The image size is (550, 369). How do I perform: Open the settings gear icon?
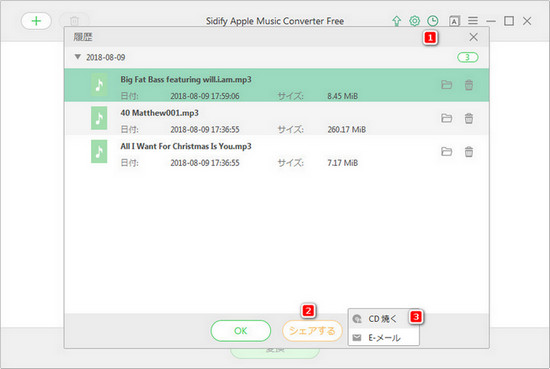[x=414, y=21]
